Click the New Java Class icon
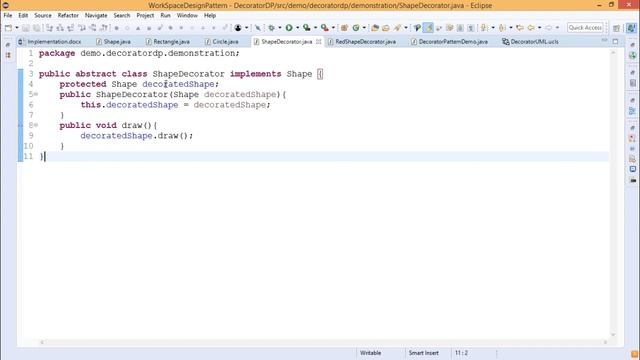640x360 pixels. (x=356, y=28)
